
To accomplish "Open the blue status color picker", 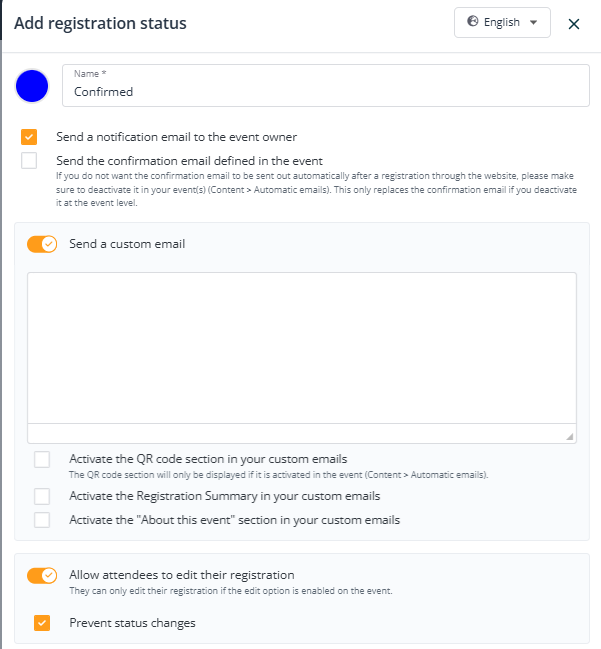I will (33, 86).
